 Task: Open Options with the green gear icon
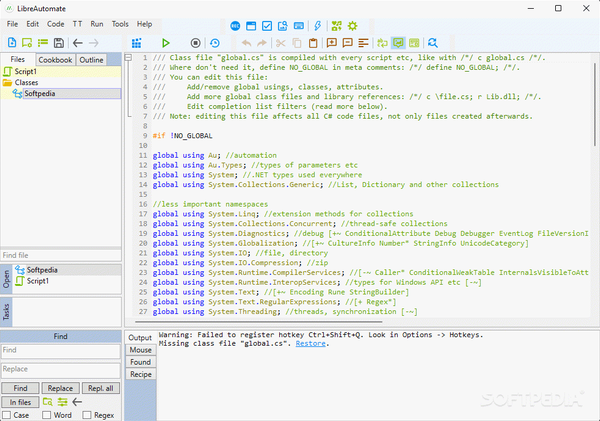[x=352, y=26]
